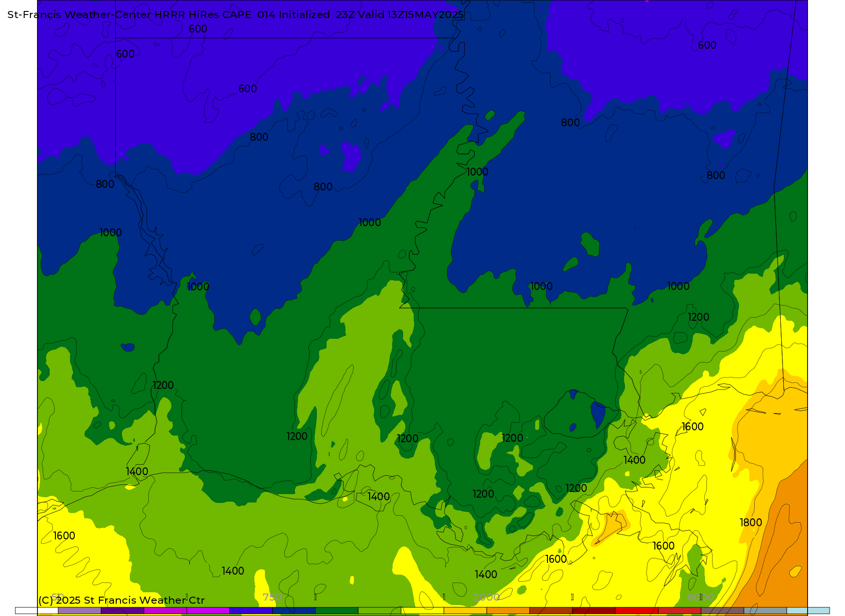Screen dimensions: 845x616
Task: Click 'Valid 13Z15MAY2025' in the title
Action: coord(411,15)
